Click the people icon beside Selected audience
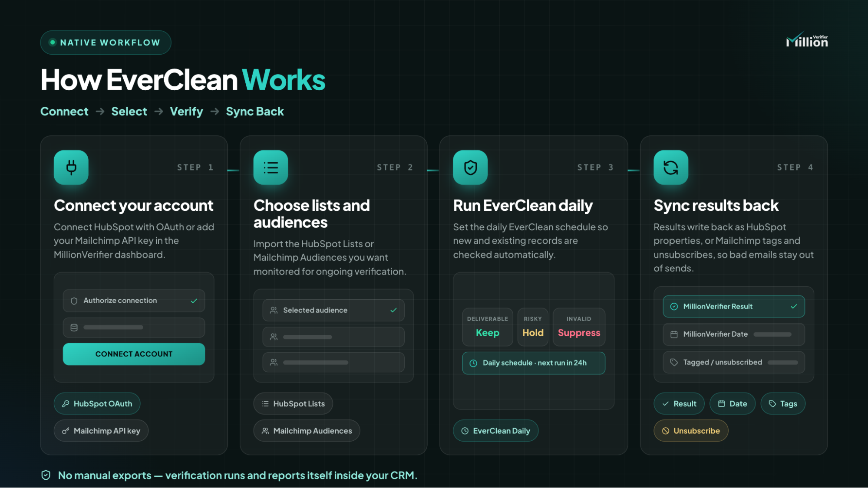Viewport: 868px width, 488px height. [x=274, y=310]
